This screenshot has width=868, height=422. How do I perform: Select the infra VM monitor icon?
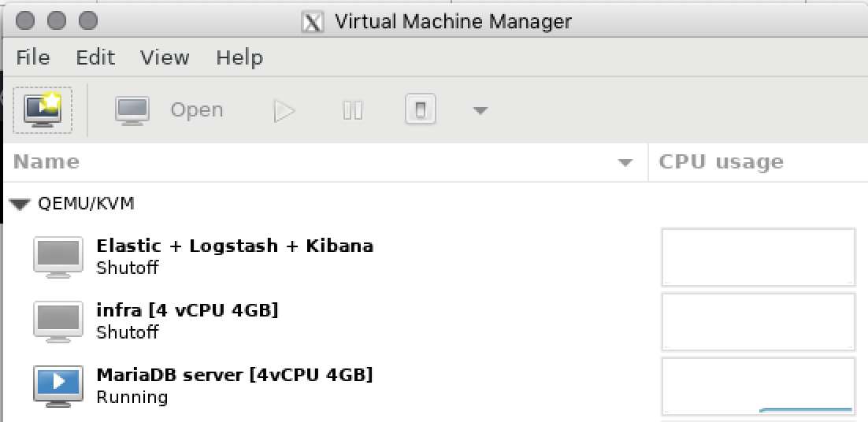point(58,321)
